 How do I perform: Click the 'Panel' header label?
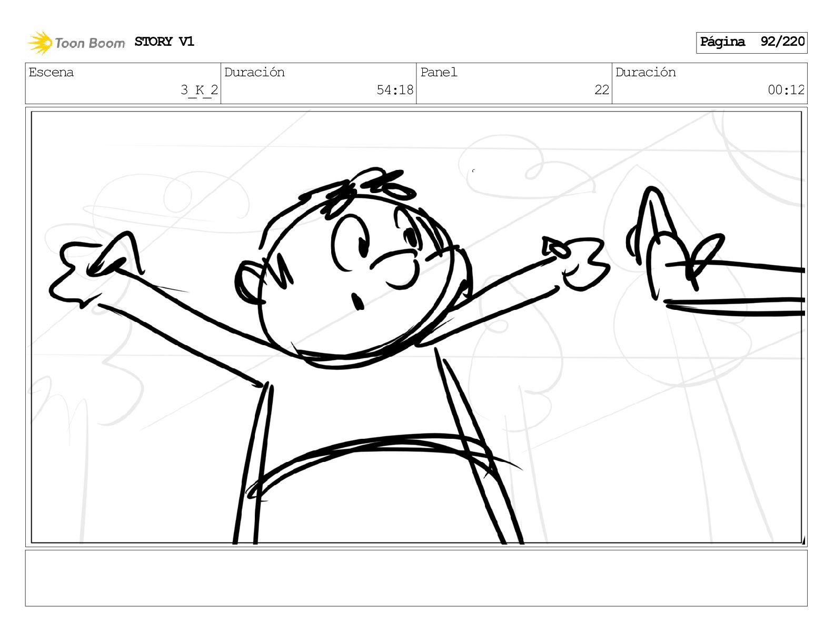[439, 72]
